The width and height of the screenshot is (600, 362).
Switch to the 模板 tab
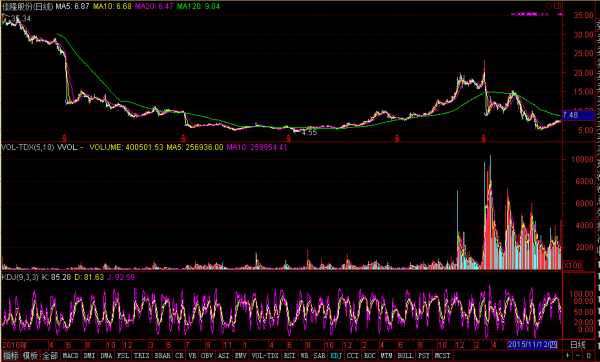[30, 356]
